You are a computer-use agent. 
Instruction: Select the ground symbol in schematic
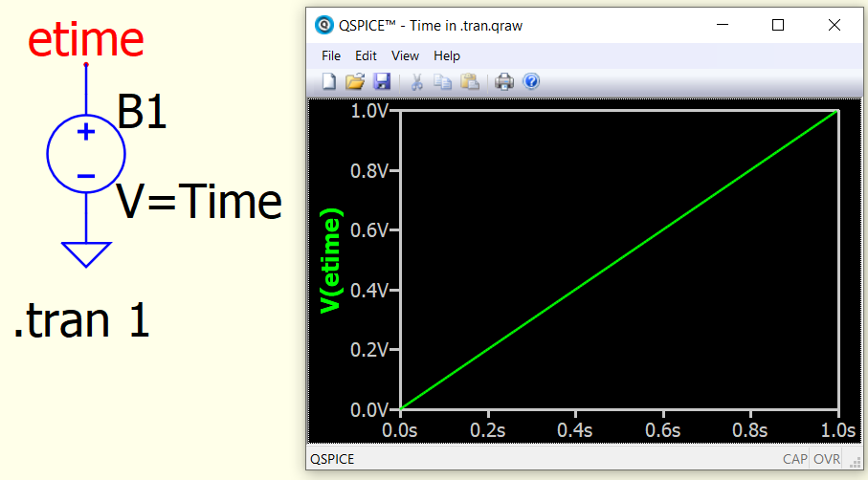86,255
